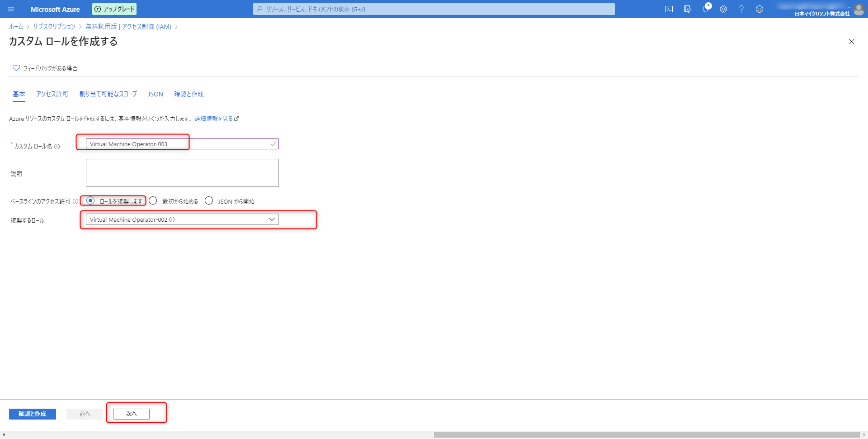Click the カスタム ロール名 input field
This screenshot has height=439, width=868.
point(182,144)
